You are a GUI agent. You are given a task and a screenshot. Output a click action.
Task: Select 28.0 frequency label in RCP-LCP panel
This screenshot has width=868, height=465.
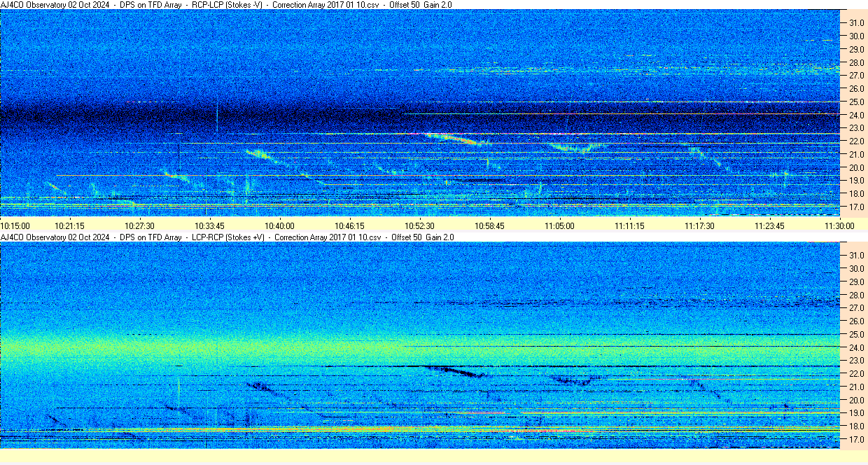(857, 62)
